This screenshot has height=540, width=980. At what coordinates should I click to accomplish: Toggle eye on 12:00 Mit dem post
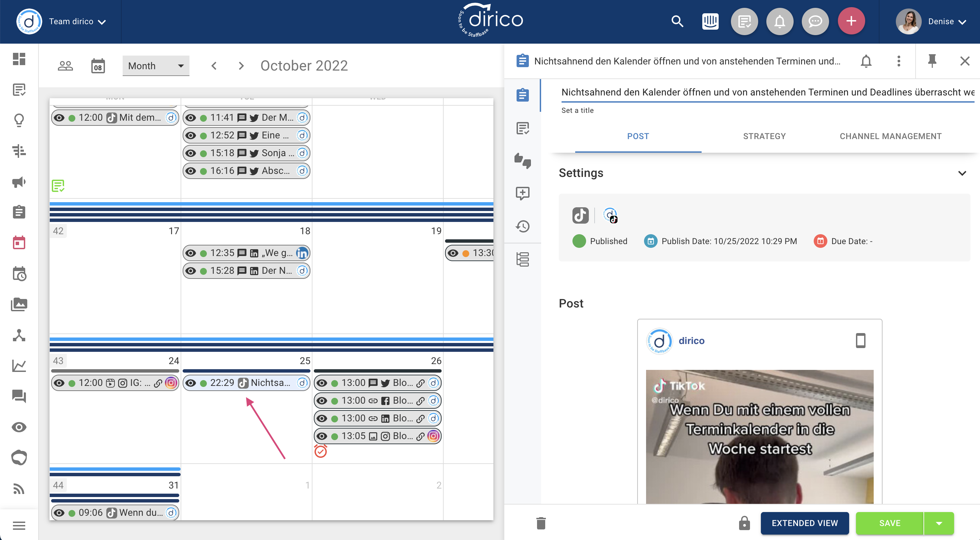[59, 118]
